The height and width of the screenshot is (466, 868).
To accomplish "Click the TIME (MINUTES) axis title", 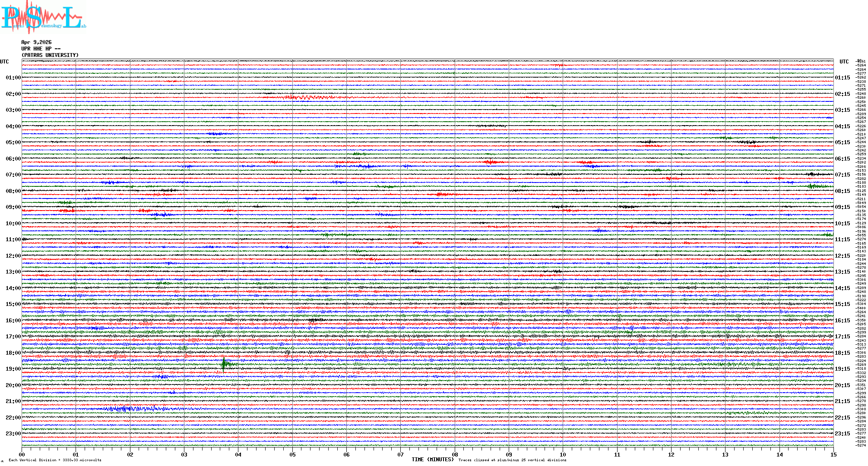I will coord(433,460).
